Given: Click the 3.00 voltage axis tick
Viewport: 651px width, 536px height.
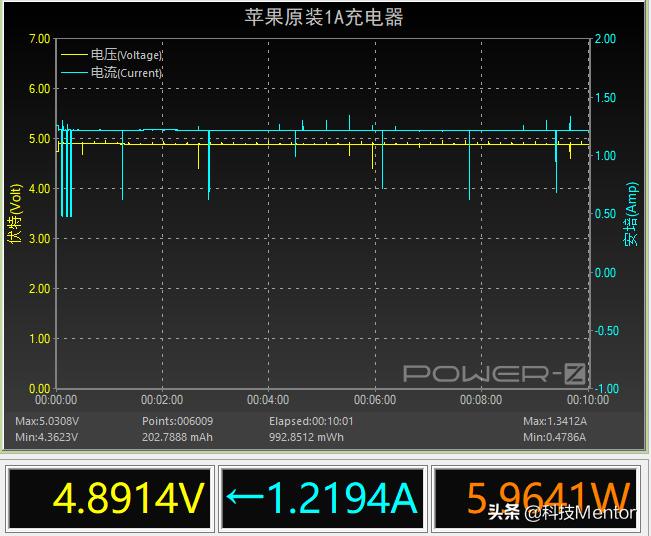Looking at the screenshot, I should click(39, 239).
